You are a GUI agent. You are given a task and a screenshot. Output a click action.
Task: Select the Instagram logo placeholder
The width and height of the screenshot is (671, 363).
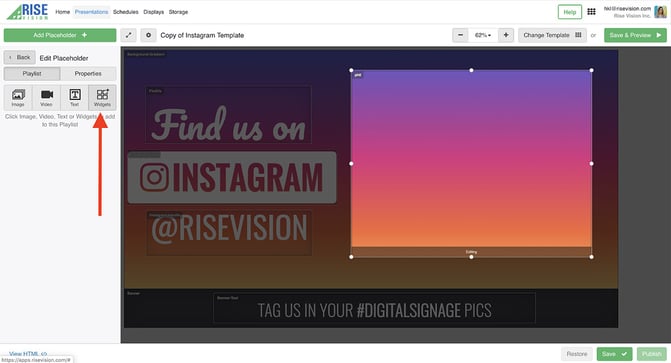232,177
